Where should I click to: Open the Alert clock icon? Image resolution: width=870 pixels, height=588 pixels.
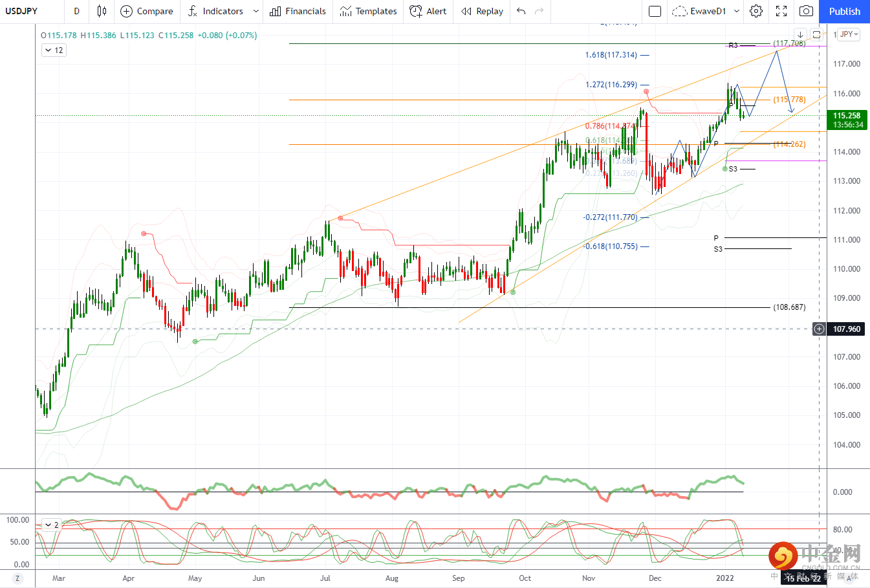click(416, 11)
